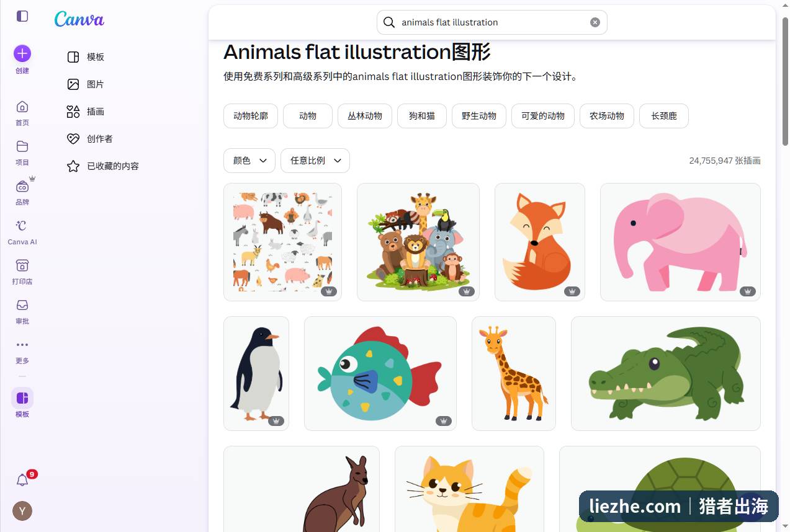
Task: Select the 狗和猫 filter chip
Action: pos(422,116)
